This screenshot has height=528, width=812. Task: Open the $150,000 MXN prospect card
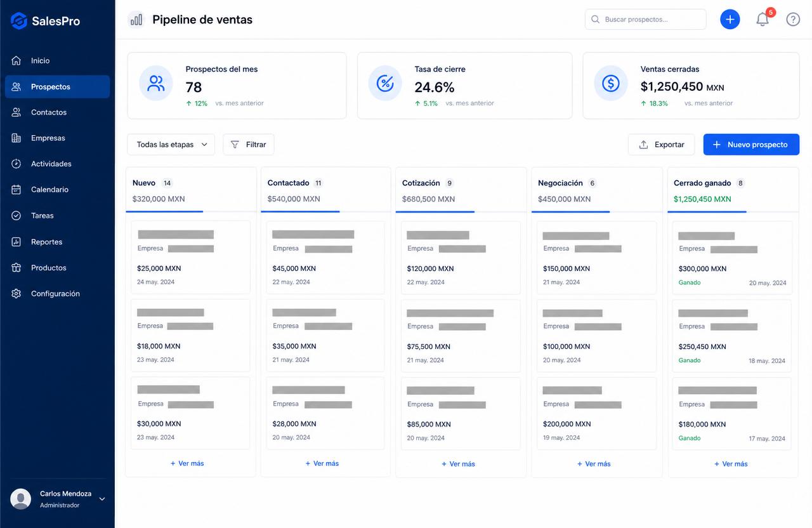tap(596, 257)
